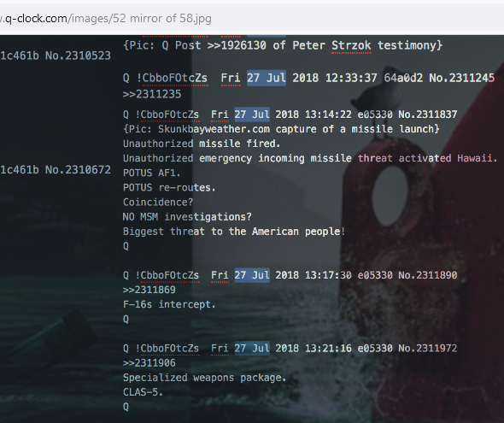This screenshot has width=504, height=423.
Task: Click the 'POTUS re-routes.' line
Action: [169, 187]
